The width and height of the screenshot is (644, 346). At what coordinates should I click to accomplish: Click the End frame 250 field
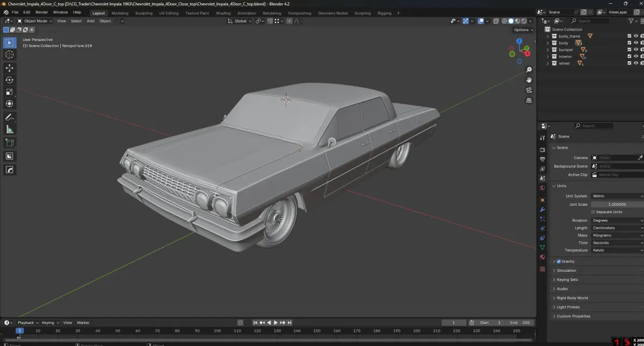tap(520, 322)
